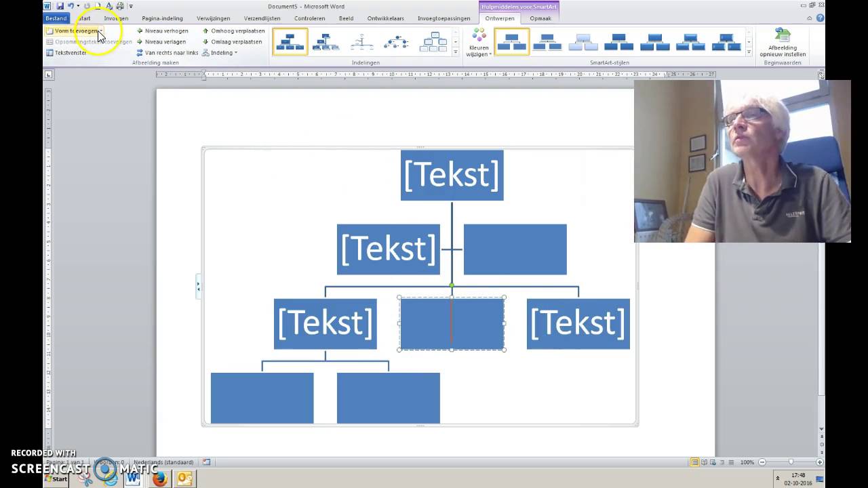
Task: Click the Save icon in quick access toolbar
Action: [x=60, y=6]
